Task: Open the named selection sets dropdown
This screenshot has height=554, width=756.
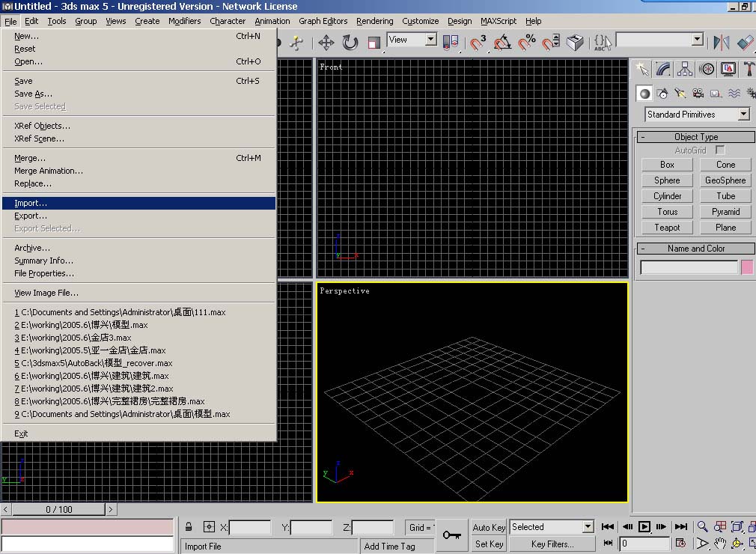Action: click(x=697, y=40)
